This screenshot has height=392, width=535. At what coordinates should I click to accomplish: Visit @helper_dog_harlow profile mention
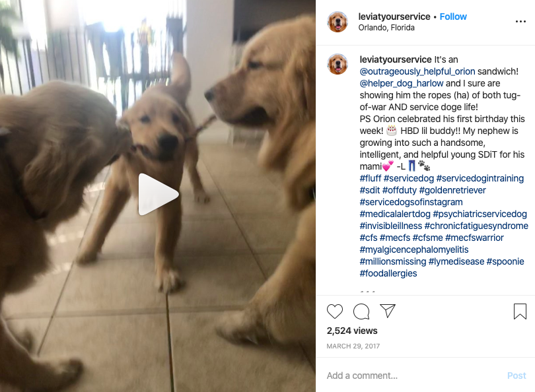(402, 83)
